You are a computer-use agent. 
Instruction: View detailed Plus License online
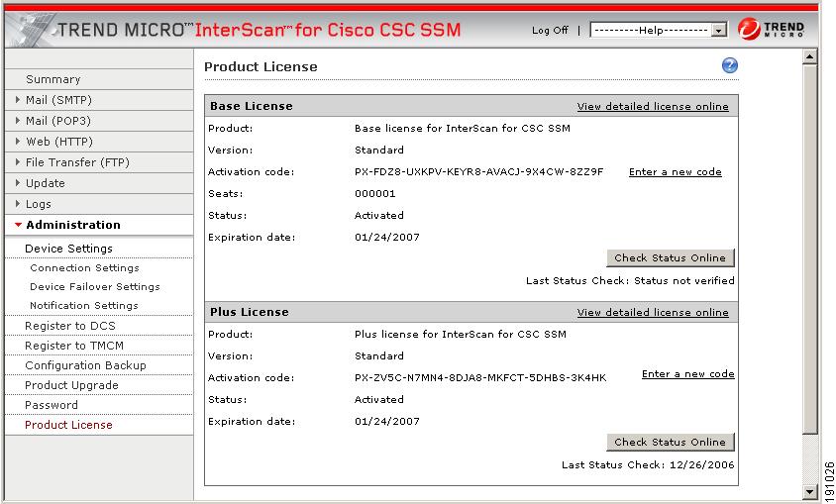[x=653, y=312]
